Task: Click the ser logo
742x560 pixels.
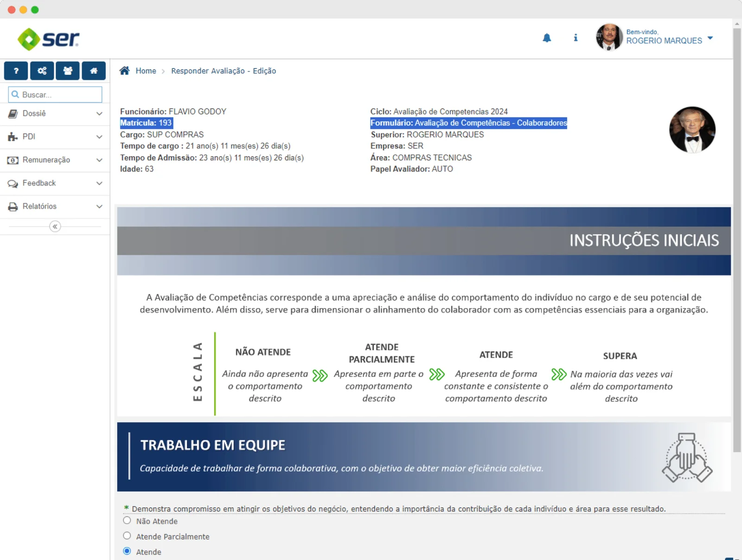Action: pos(49,39)
